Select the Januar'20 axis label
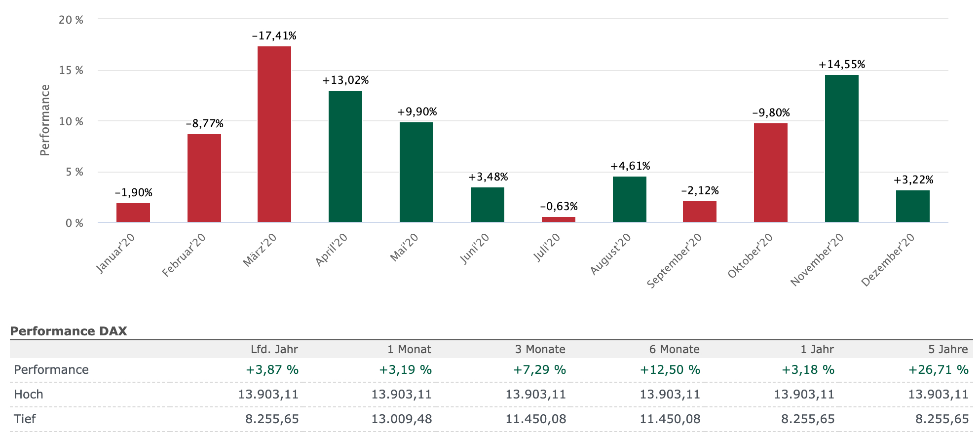This screenshot has width=980, height=433. tap(116, 253)
